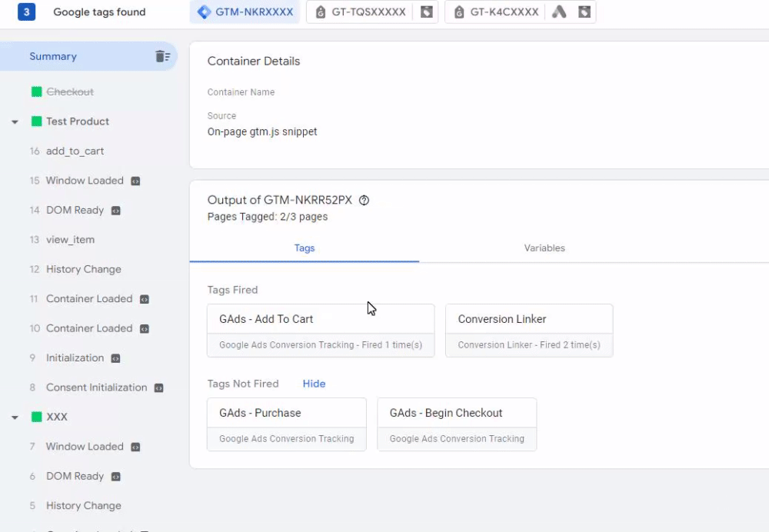Click the Container Details heading

pos(254,62)
